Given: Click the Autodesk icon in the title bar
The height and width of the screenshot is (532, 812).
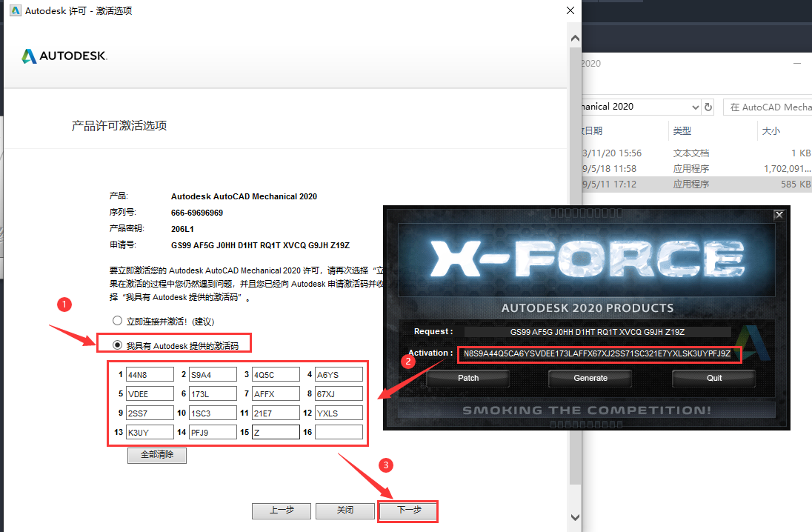Looking at the screenshot, I should coord(16,10).
